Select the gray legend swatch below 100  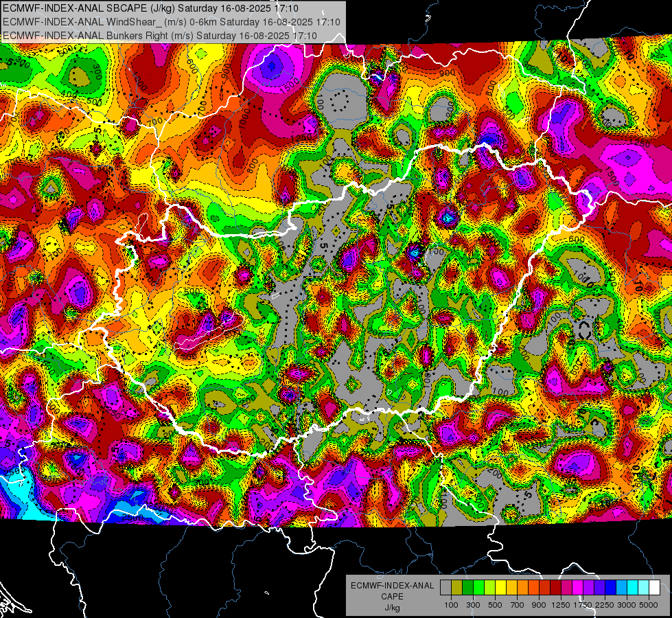point(445,588)
